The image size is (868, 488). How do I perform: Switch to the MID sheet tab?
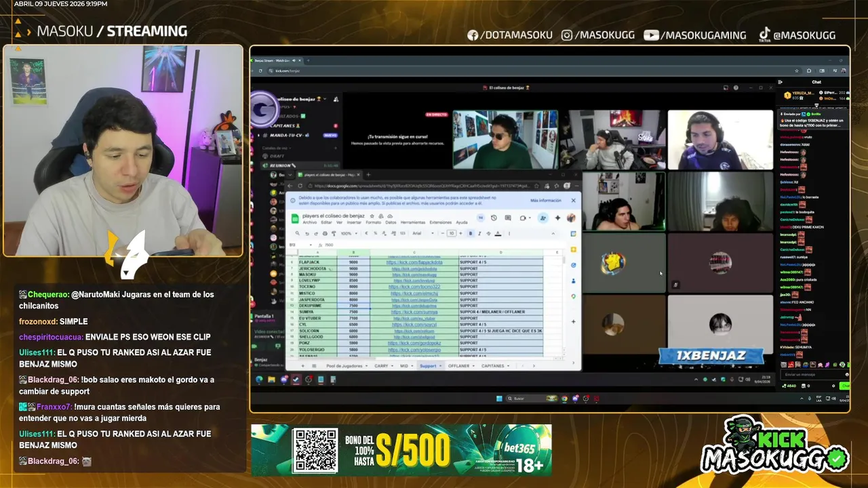pyautogui.click(x=404, y=366)
